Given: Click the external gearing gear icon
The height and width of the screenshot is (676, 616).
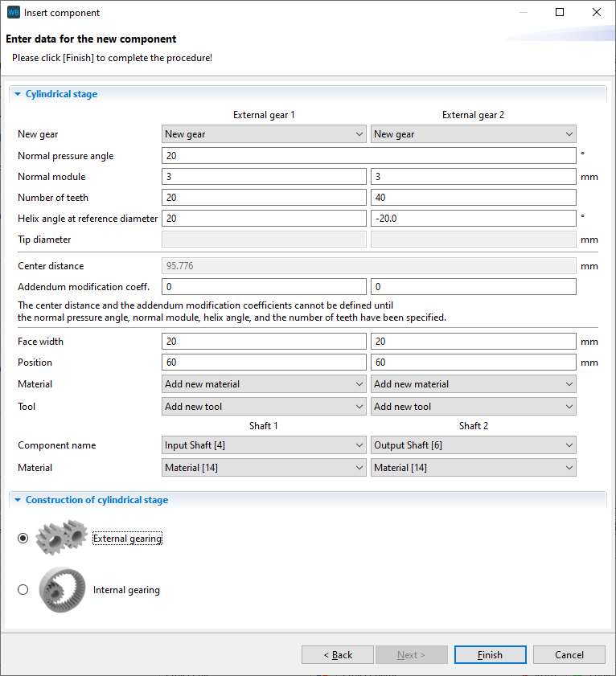Looking at the screenshot, I should point(61,538).
